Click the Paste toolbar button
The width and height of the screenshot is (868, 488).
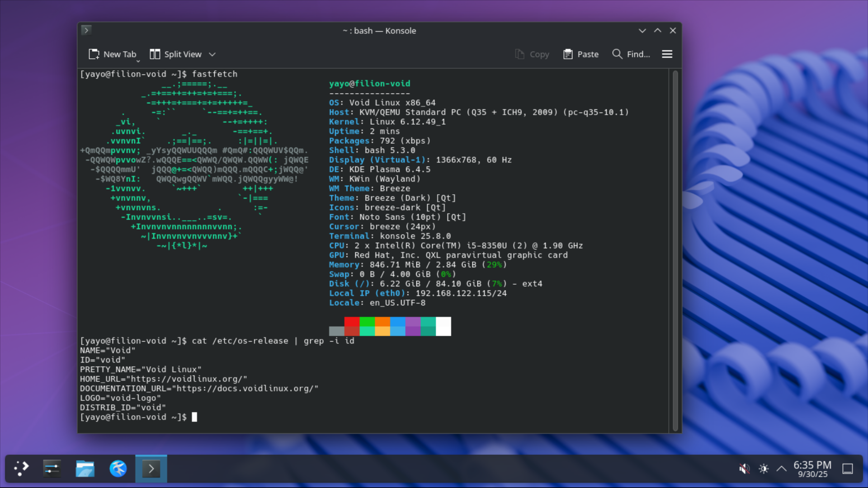coord(581,54)
